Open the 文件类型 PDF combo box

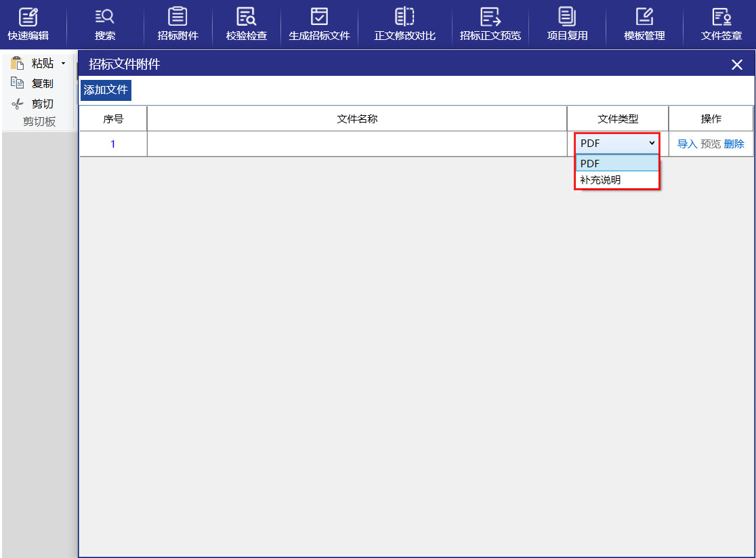click(x=616, y=143)
